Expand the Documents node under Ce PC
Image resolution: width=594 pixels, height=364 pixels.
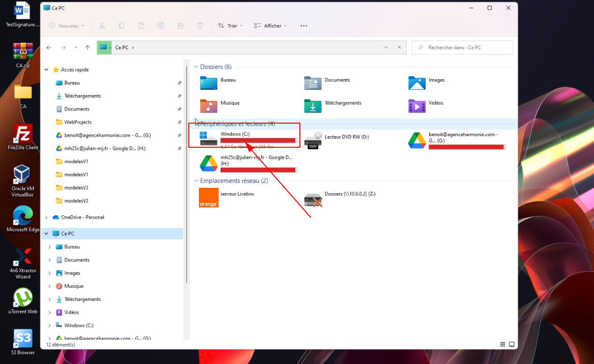(x=50, y=260)
